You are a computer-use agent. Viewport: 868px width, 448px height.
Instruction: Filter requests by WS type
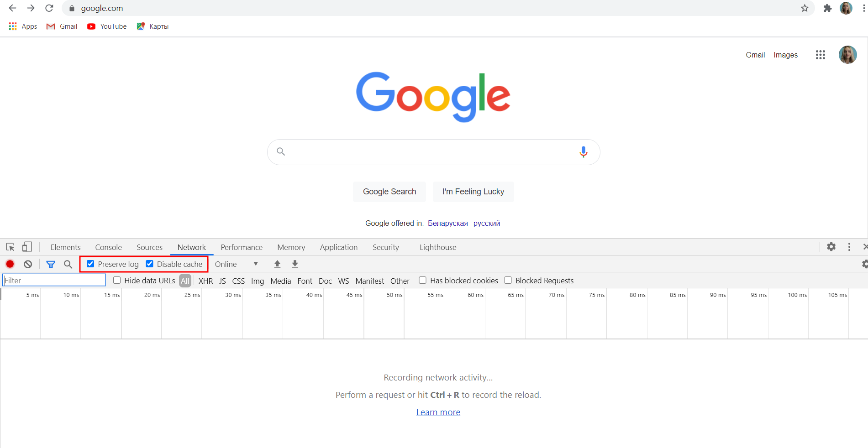tap(343, 281)
